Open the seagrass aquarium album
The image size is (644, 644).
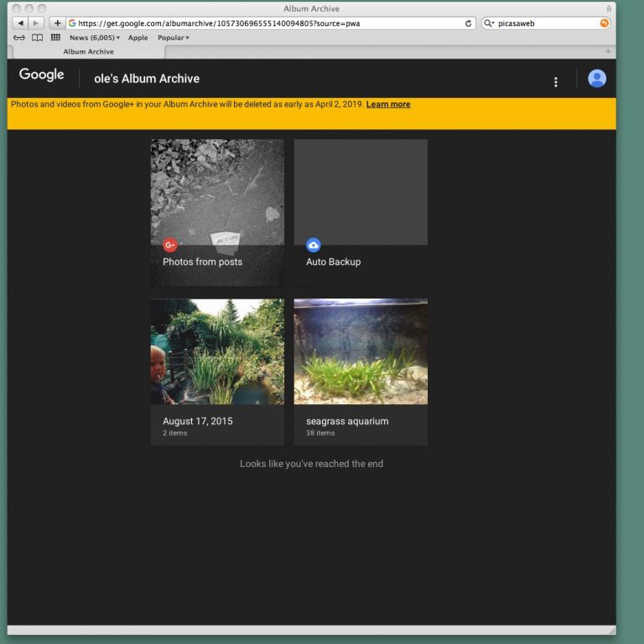coord(361,371)
